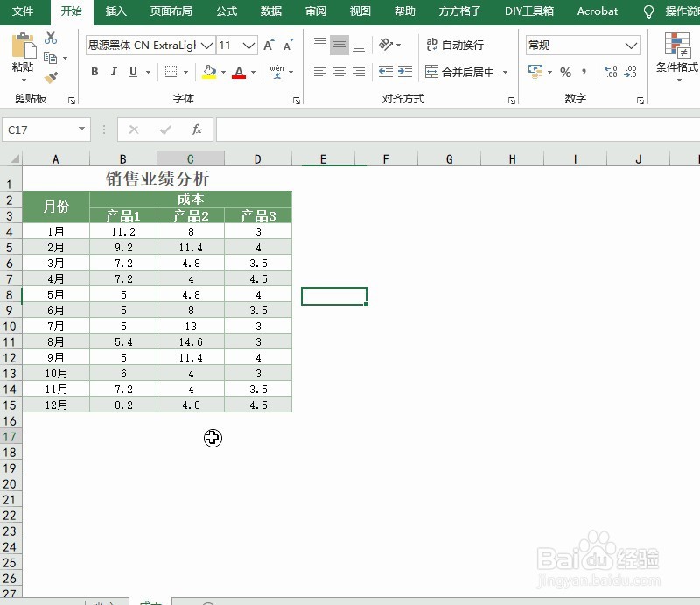Screen dimensions: 700x605
Task: Open the merge & center dropdown arrow
Action: point(506,72)
